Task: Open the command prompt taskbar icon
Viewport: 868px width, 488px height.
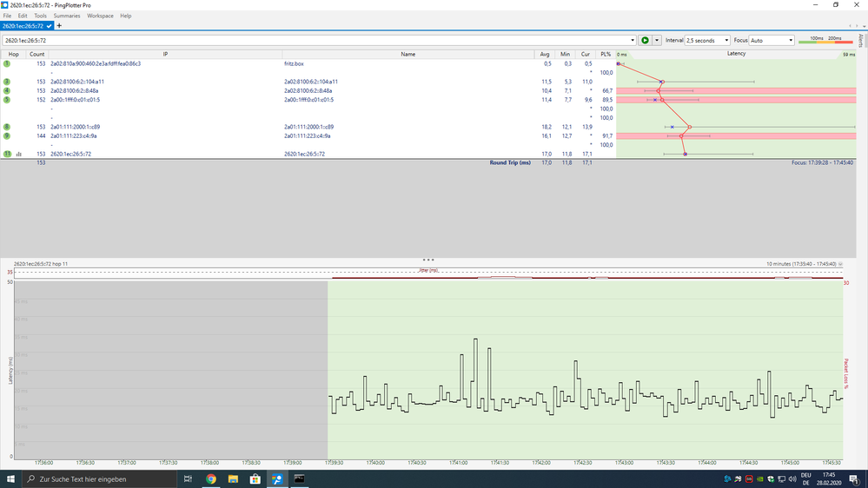Action: coord(300,479)
